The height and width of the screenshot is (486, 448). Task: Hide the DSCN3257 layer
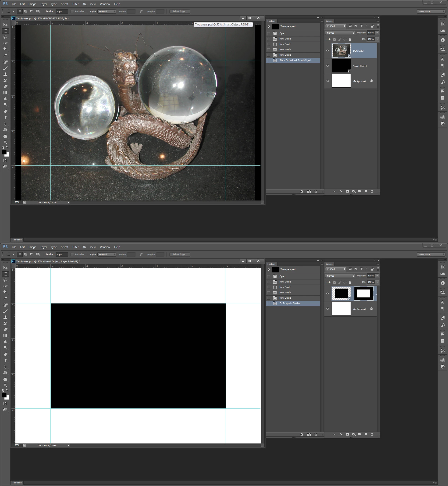328,51
